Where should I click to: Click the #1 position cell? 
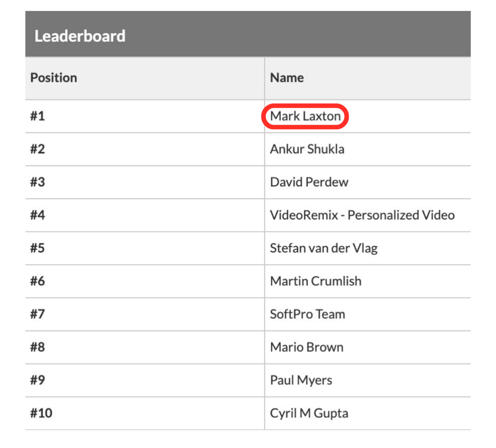[x=38, y=116]
